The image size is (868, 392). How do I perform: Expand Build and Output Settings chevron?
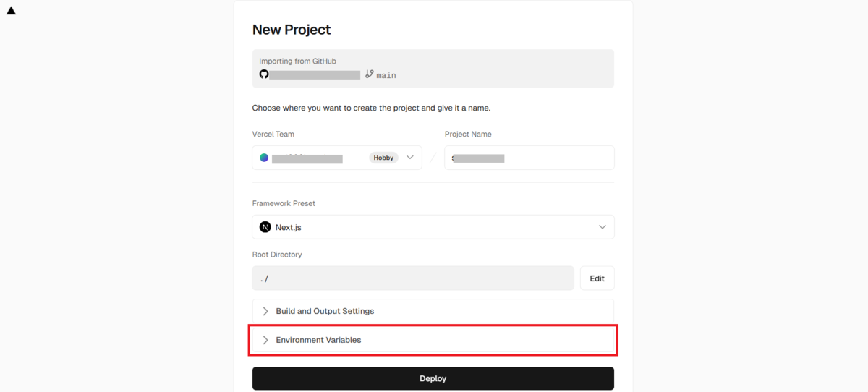265,311
